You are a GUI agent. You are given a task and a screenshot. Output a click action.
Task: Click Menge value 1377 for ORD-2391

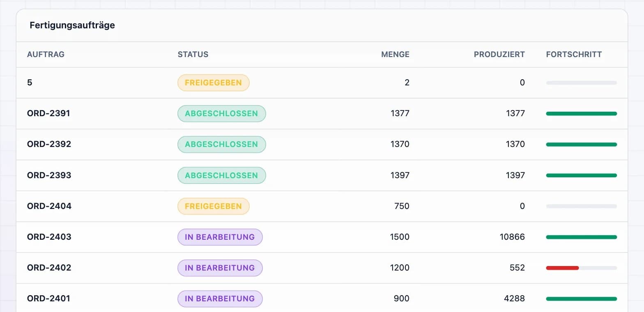[400, 113]
